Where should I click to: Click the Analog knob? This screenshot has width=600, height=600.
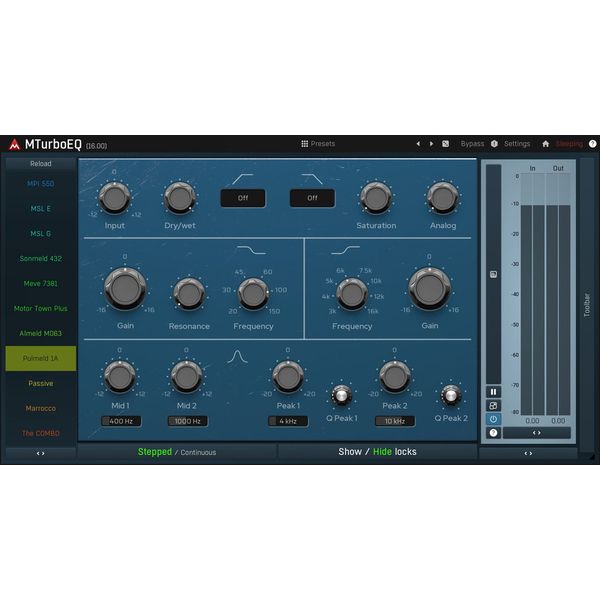point(443,198)
